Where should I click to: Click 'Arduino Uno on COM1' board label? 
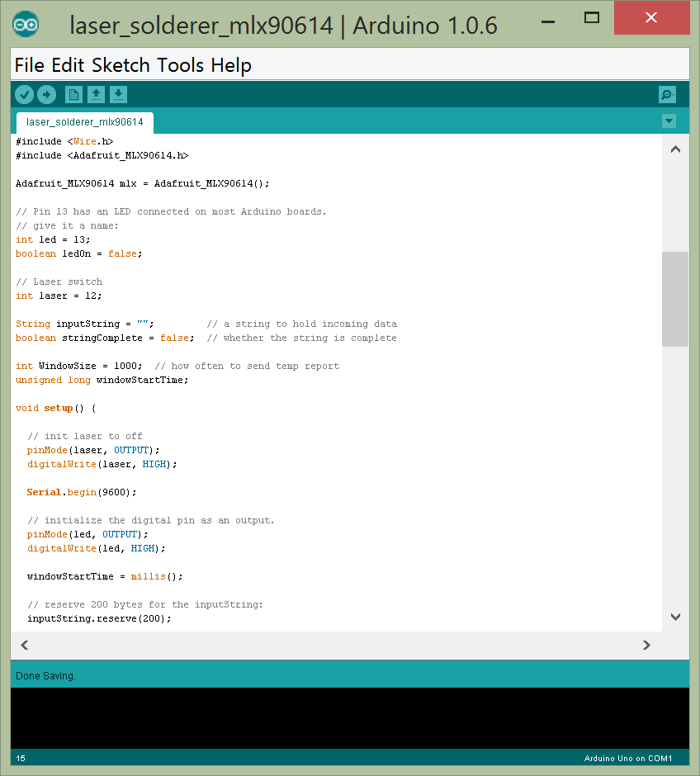(x=628, y=758)
